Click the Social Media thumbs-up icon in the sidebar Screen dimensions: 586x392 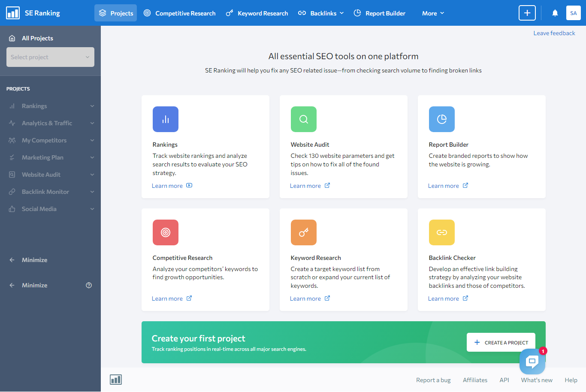pos(12,209)
